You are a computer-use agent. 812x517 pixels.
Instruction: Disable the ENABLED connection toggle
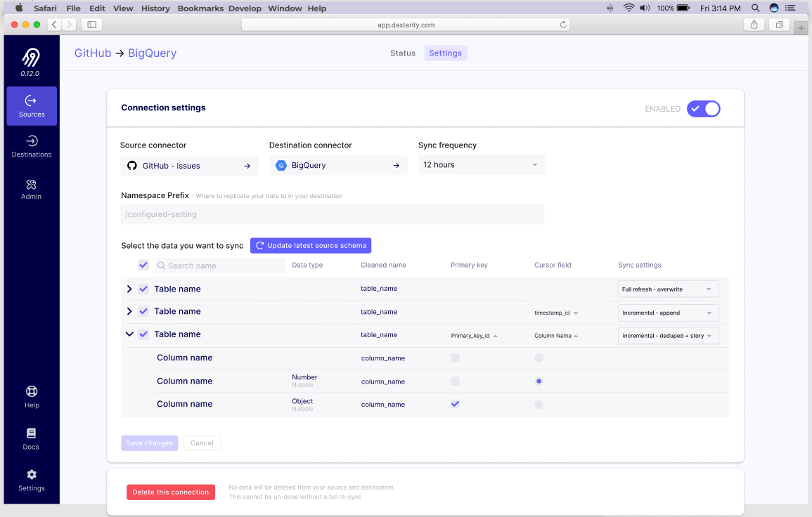703,109
